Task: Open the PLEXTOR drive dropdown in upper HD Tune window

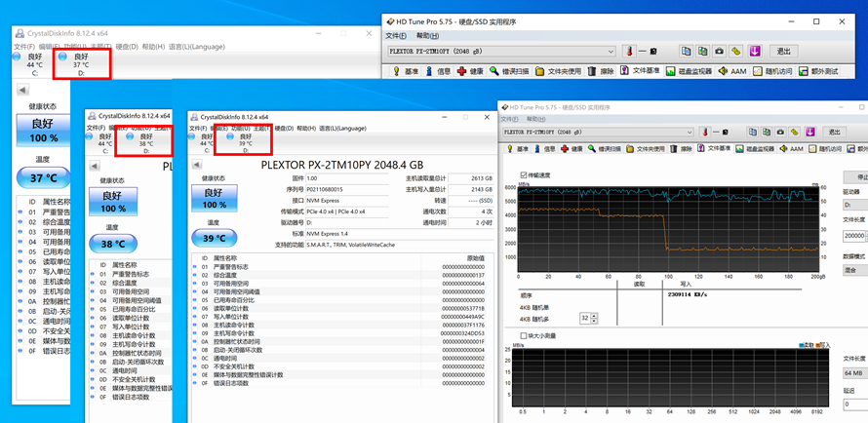Action: (611, 51)
